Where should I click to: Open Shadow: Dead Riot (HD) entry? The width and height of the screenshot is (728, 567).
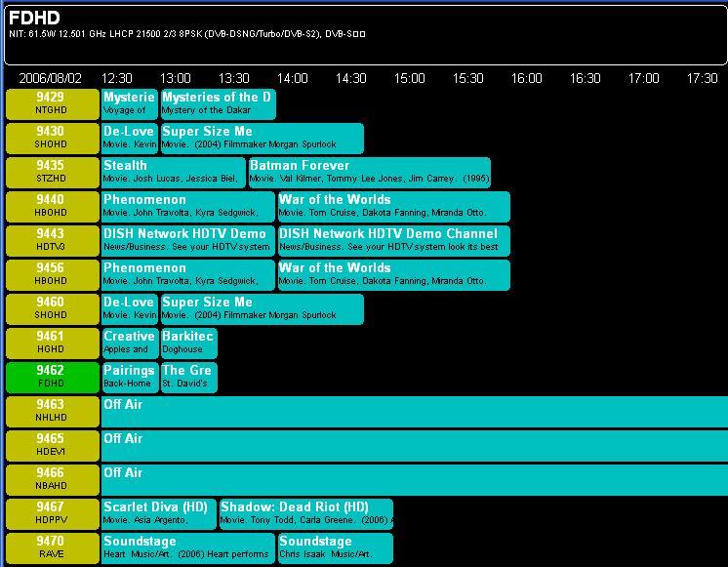[306, 514]
